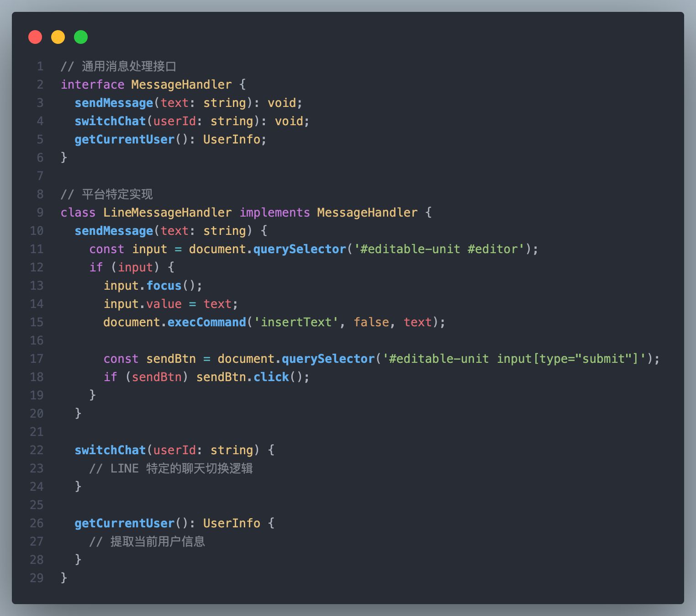
Task: Click 'querySelector' on line 11
Action: point(300,249)
